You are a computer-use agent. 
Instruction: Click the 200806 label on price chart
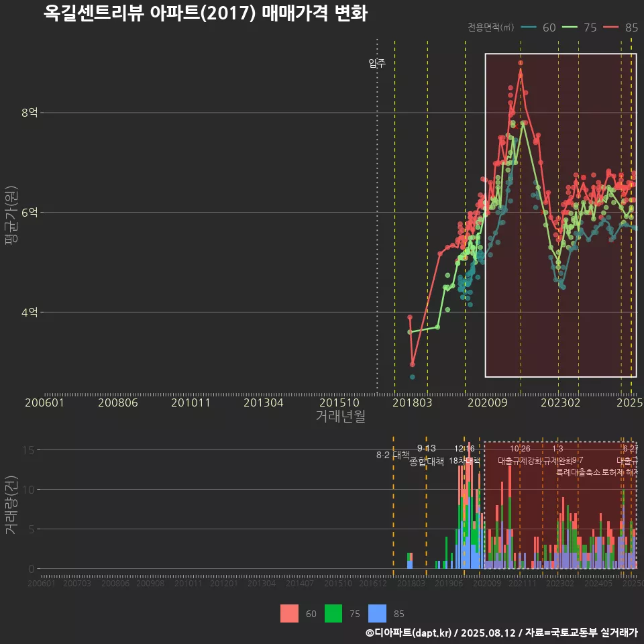pyautogui.click(x=118, y=403)
